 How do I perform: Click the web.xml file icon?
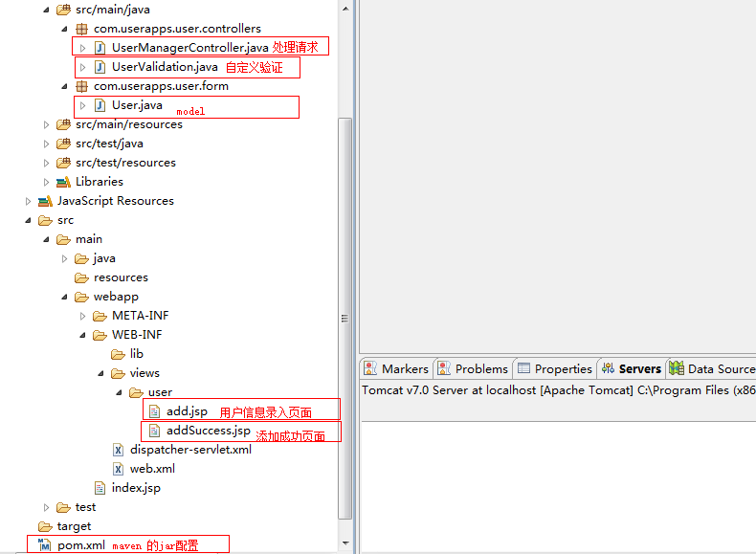point(118,469)
